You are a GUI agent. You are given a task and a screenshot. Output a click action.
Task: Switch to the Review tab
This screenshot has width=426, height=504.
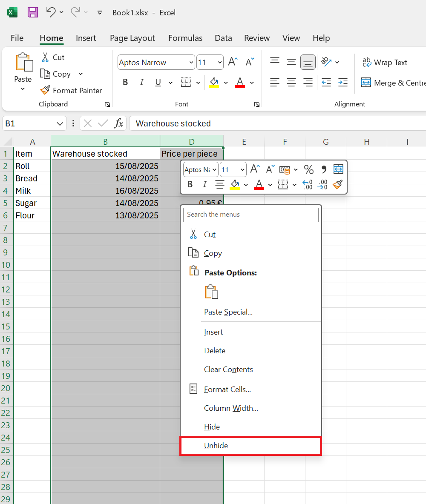pyautogui.click(x=257, y=38)
